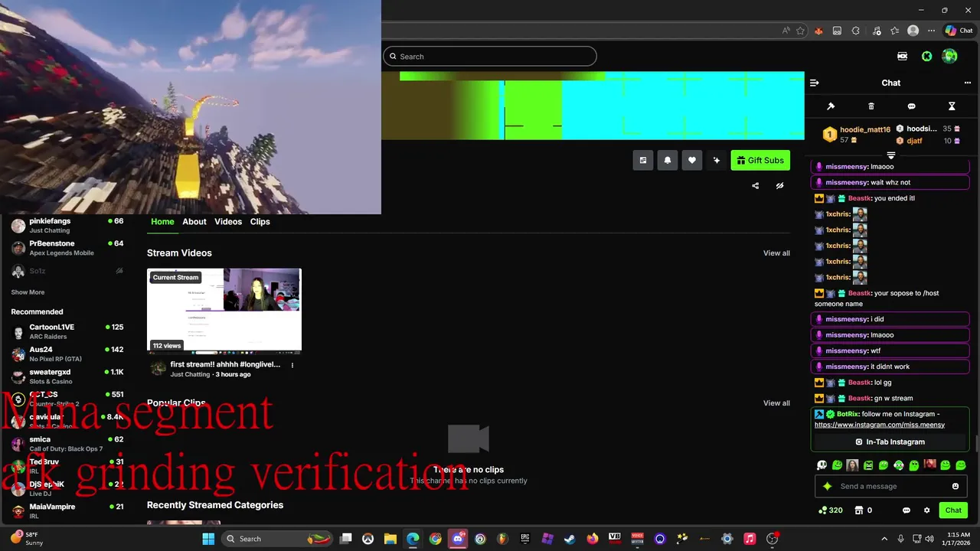Open the emoji picker in message box

pyautogui.click(x=955, y=486)
